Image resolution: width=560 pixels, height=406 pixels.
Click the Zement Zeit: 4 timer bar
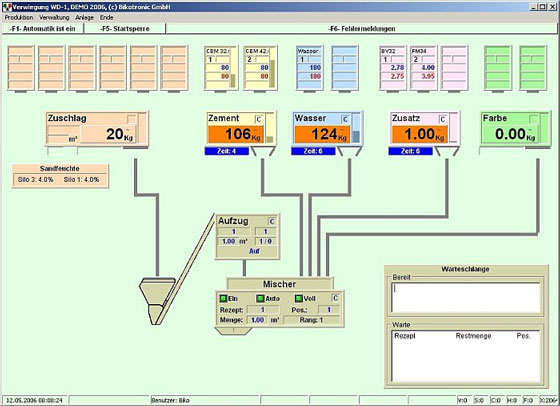coord(227,151)
